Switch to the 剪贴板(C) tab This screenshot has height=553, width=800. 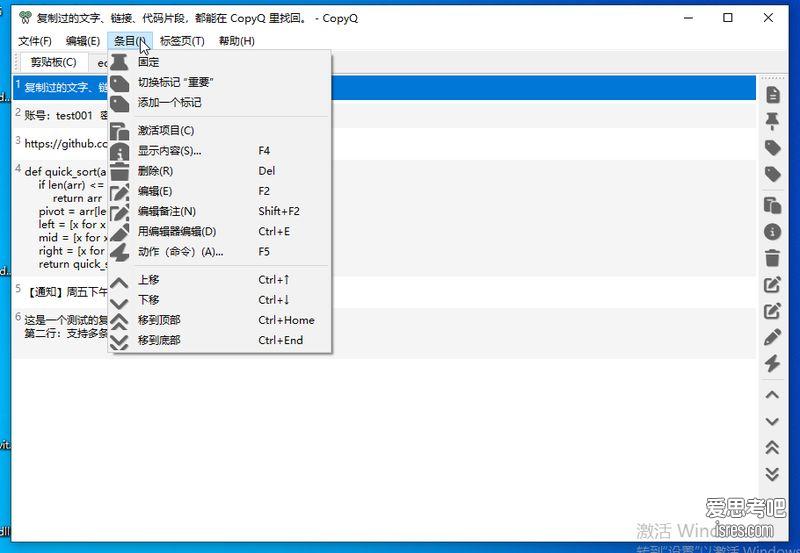(53, 62)
